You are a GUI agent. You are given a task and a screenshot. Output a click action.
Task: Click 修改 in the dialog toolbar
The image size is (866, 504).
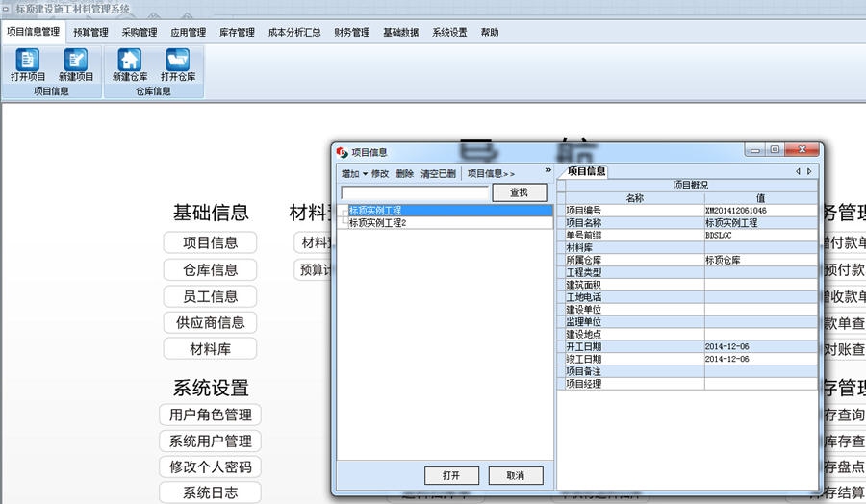pyautogui.click(x=380, y=173)
